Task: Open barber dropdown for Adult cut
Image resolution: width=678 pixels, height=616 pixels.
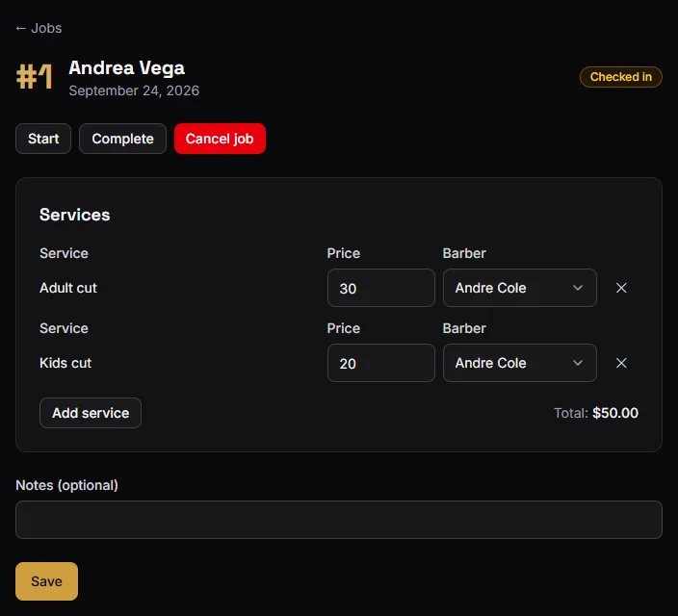Action: (520, 288)
